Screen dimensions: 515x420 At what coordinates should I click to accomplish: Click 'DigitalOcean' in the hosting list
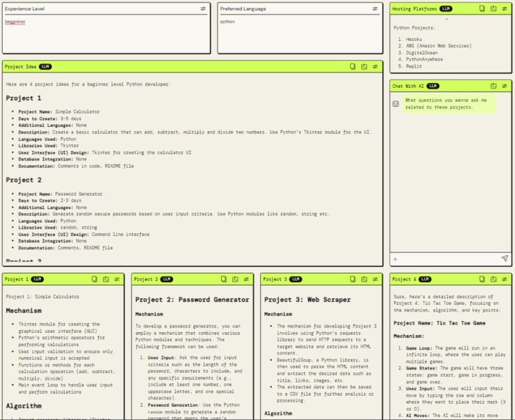[422, 53]
